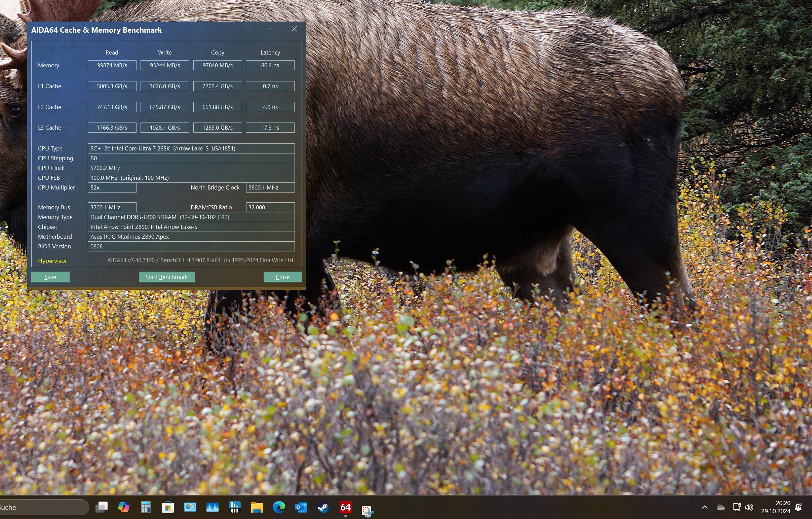The width and height of the screenshot is (812, 519).
Task: Open notifications via the bell icon
Action: coord(799,507)
